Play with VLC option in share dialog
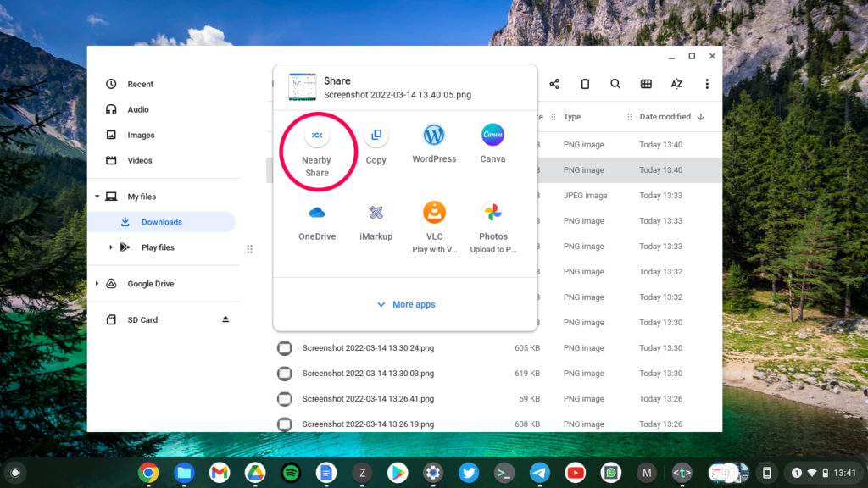 pos(434,227)
